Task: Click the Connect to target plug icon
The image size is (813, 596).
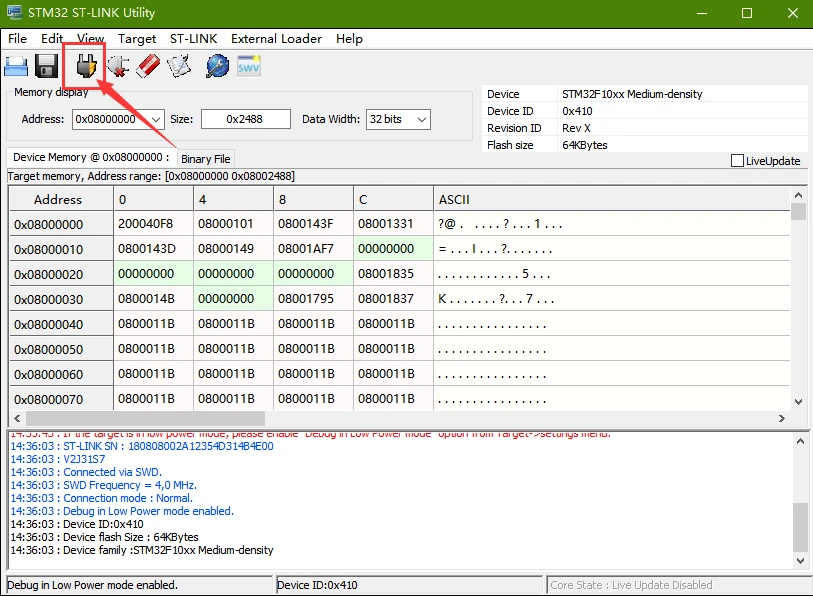Action: coord(86,66)
